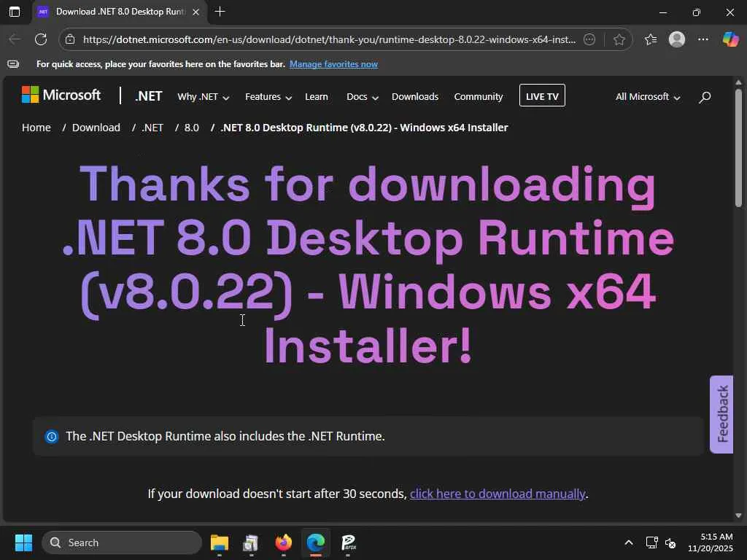The height and width of the screenshot is (560, 747).
Task: Click Manage favorites now link
Action: tap(333, 64)
